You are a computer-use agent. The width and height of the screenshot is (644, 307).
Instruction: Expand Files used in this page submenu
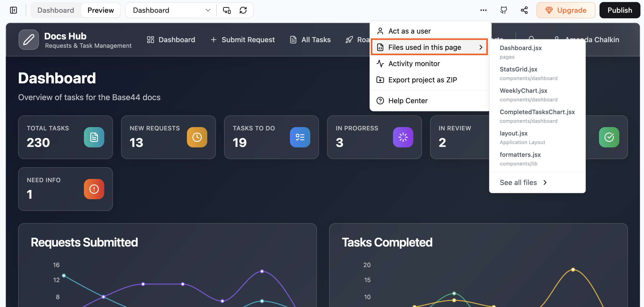pos(429,47)
